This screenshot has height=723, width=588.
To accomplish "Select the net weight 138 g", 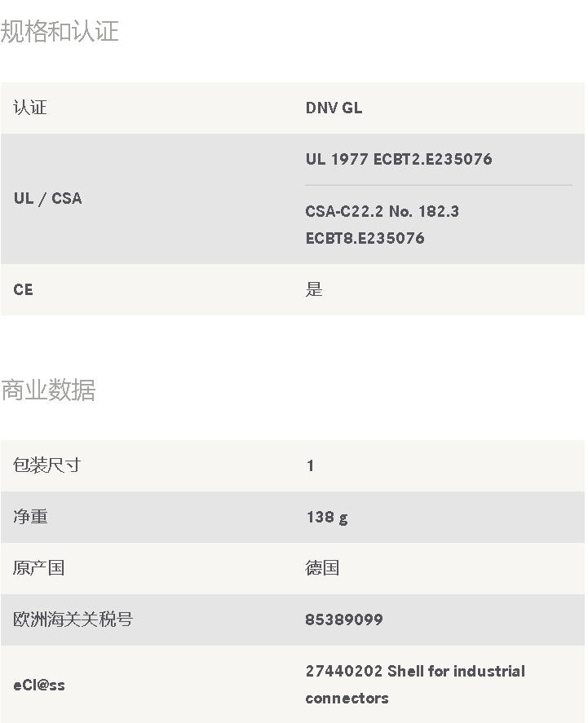I will (327, 518).
